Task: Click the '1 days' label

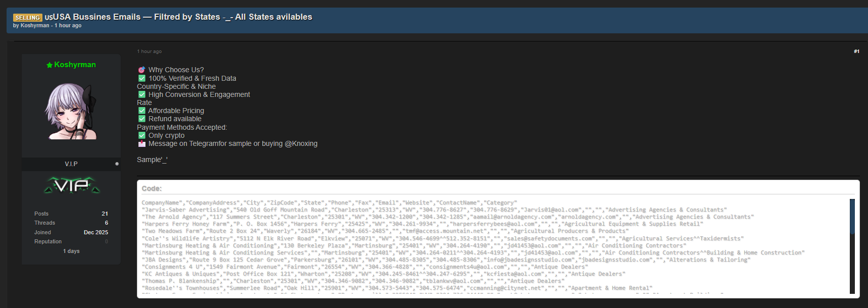Action: coord(71,251)
